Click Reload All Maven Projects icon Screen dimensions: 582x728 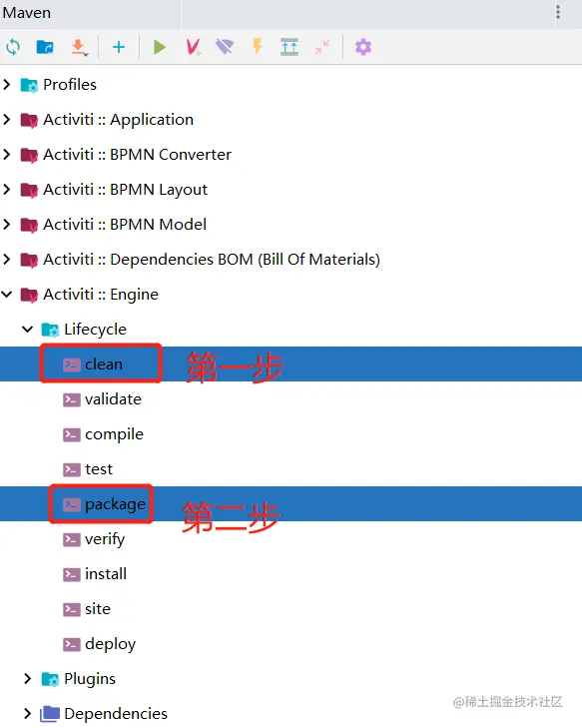click(x=13, y=47)
